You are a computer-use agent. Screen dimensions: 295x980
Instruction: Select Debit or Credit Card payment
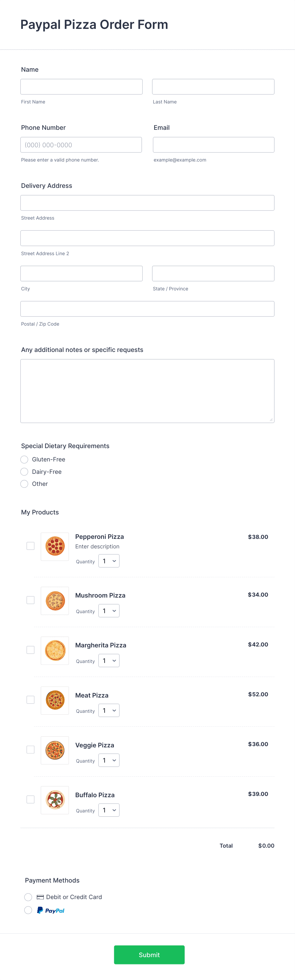[x=28, y=897]
